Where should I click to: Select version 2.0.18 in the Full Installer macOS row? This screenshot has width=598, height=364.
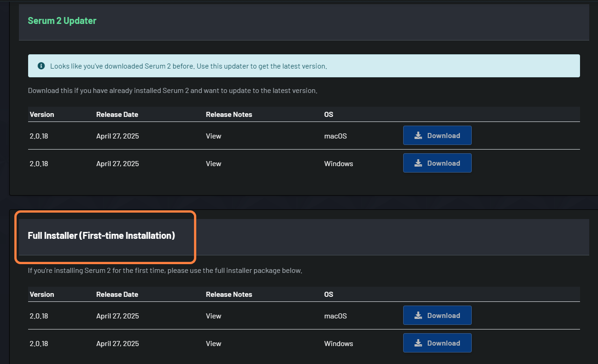pyautogui.click(x=39, y=316)
